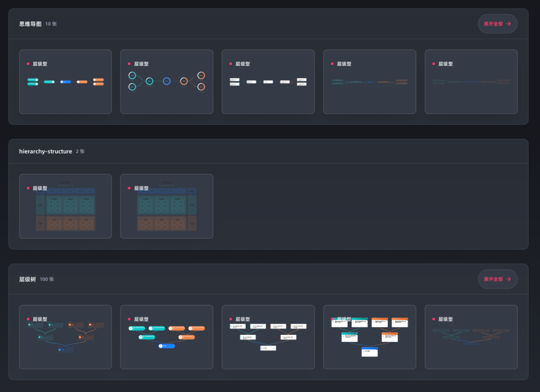Select the 层级树 template with colored-header white cards
The image size is (540, 392).
click(x=369, y=337)
